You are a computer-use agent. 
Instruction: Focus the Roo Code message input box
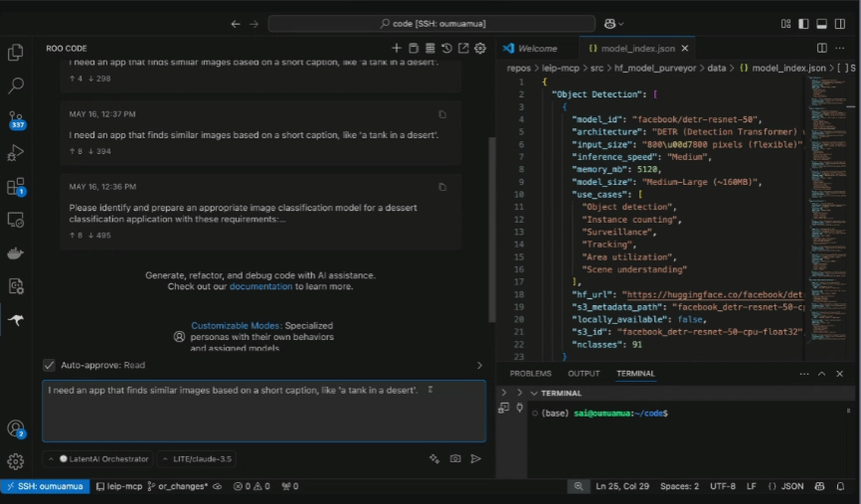pos(264,412)
